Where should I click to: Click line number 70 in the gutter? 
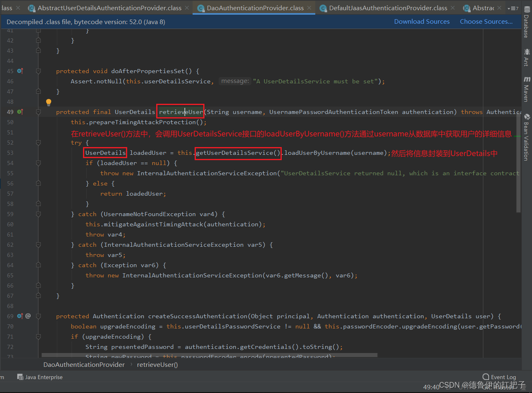pyautogui.click(x=10, y=326)
